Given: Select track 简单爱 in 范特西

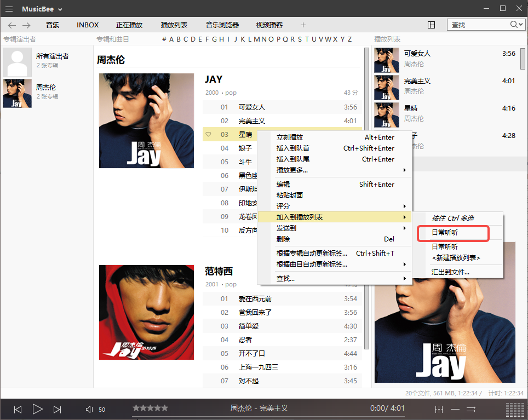Looking at the screenshot, I should click(282, 326).
